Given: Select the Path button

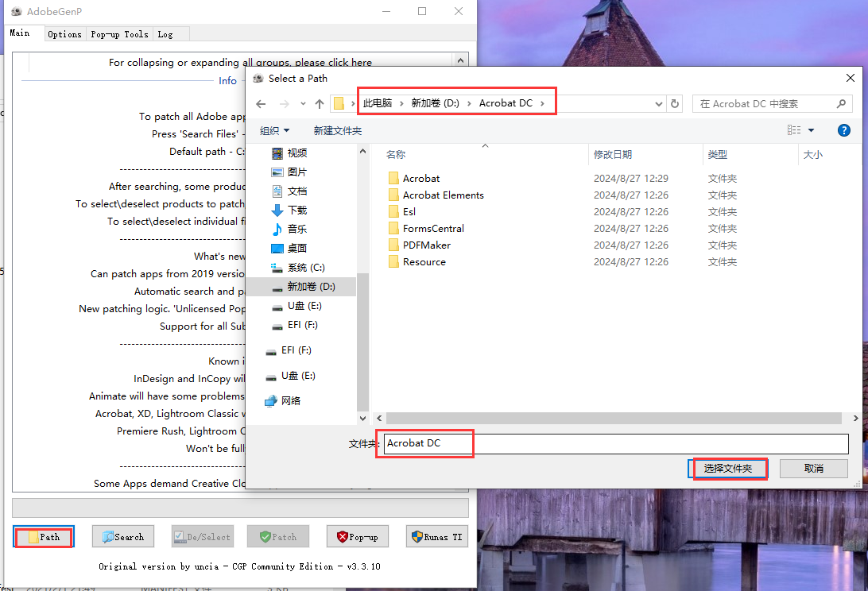Looking at the screenshot, I should tap(43, 536).
